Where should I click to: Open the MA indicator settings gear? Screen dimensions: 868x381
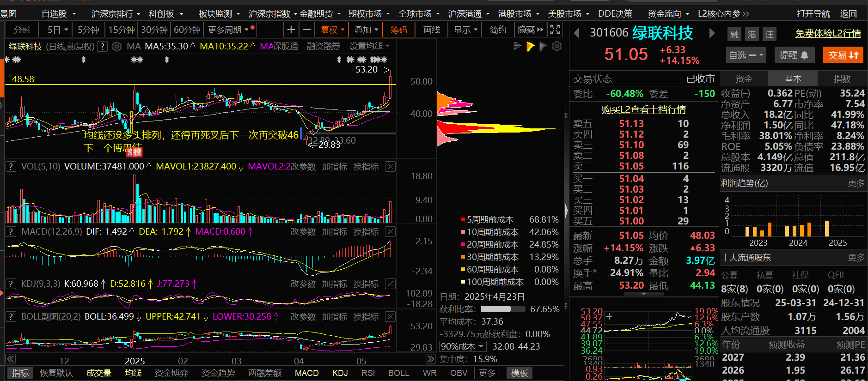117,47
